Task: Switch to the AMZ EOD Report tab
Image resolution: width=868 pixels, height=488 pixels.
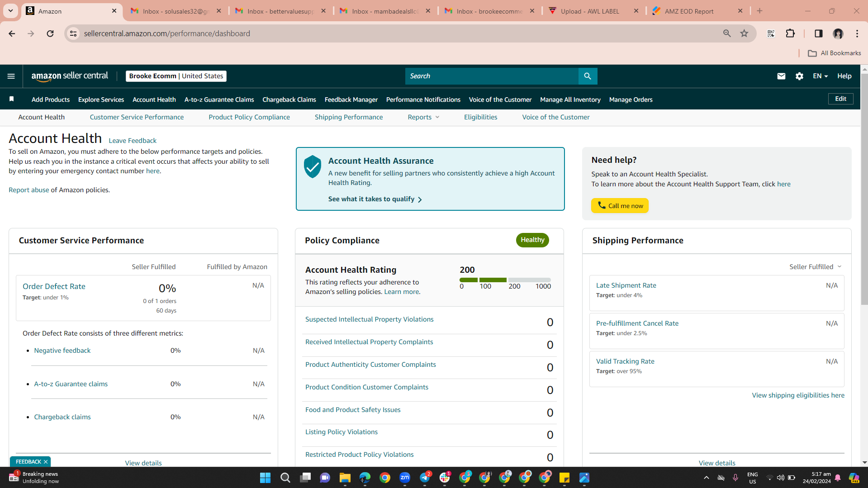Action: pos(698,11)
